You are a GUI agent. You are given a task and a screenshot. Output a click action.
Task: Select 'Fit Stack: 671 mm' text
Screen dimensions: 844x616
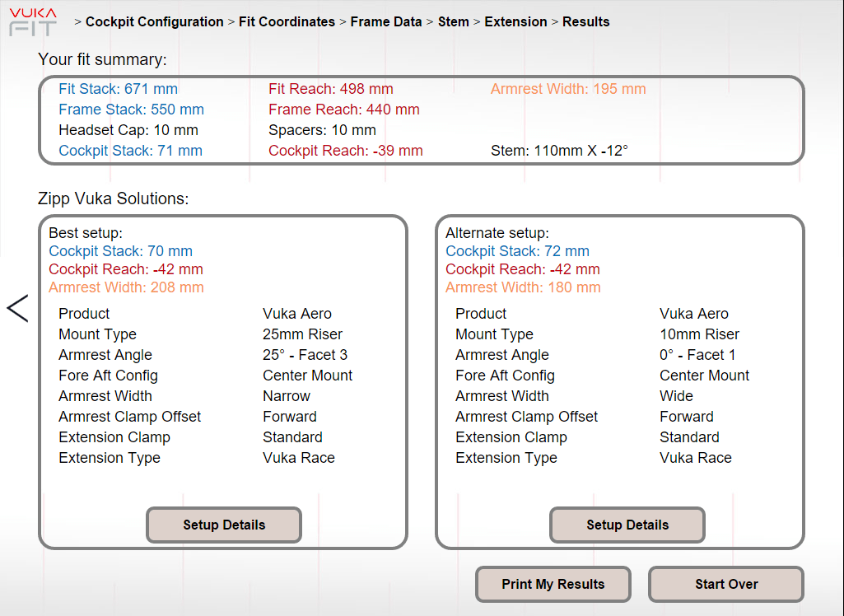pos(118,89)
